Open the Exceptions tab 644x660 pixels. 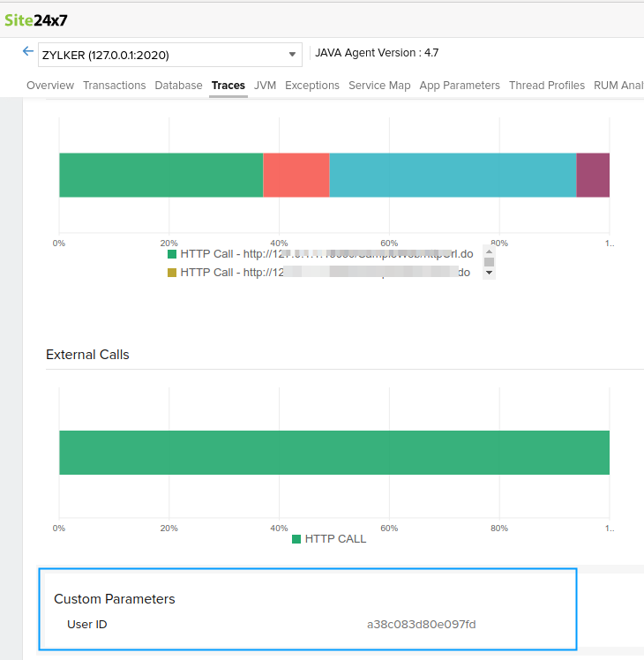(x=311, y=86)
